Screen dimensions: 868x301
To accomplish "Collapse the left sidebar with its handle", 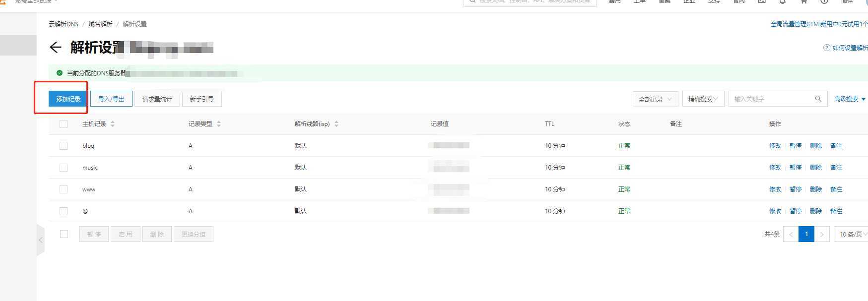I will point(41,240).
